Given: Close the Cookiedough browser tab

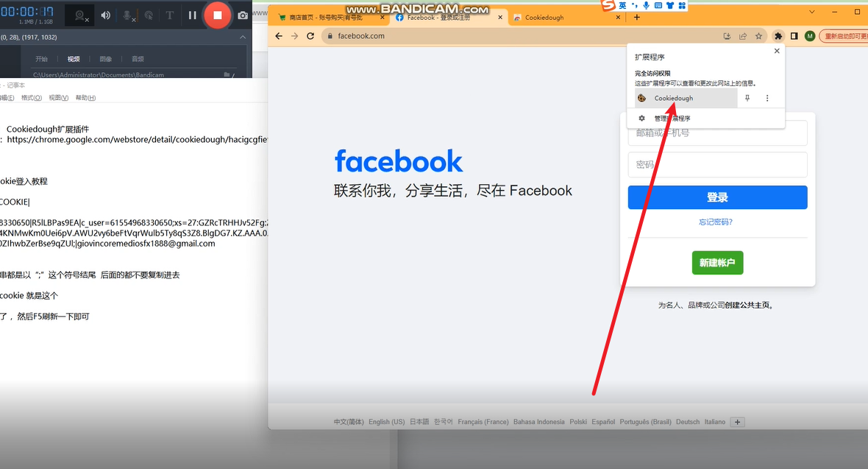Looking at the screenshot, I should (619, 17).
